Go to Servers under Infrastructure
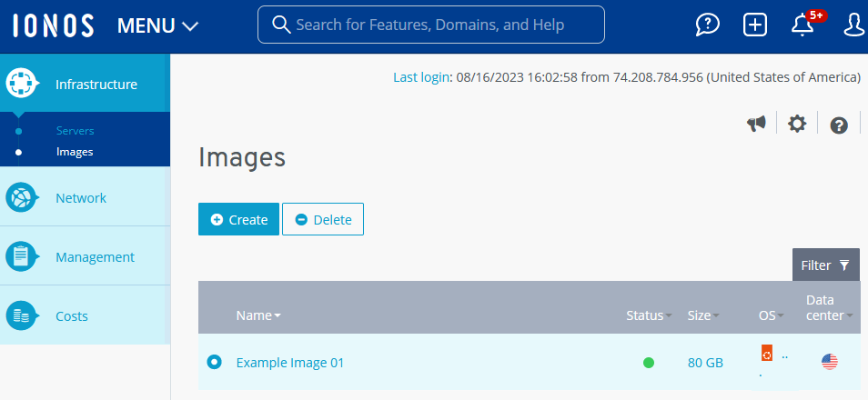The height and width of the screenshot is (400, 868). click(75, 131)
